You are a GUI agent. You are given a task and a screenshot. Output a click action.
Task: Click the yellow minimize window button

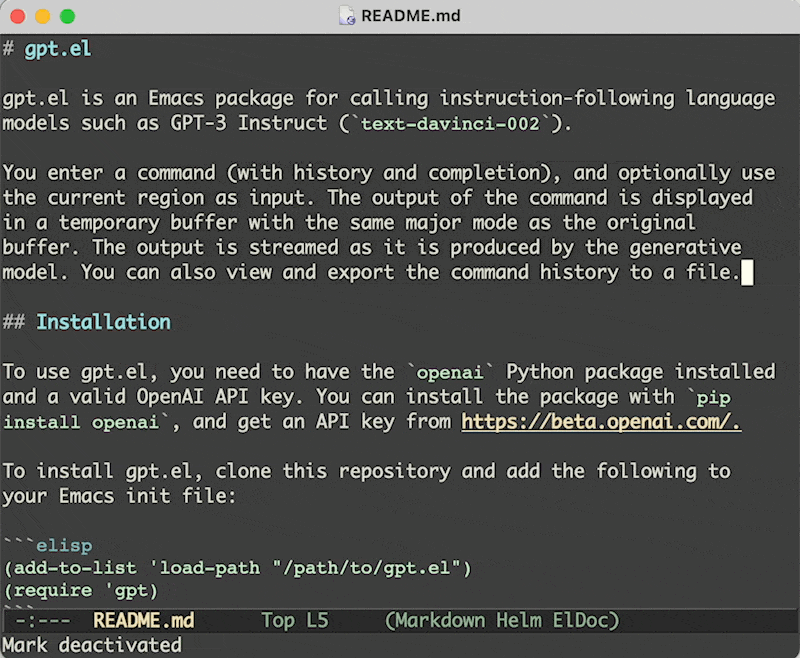42,16
